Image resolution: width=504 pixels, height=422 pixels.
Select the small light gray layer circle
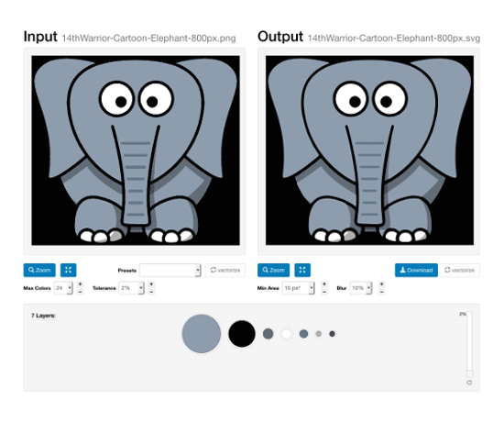tap(319, 334)
